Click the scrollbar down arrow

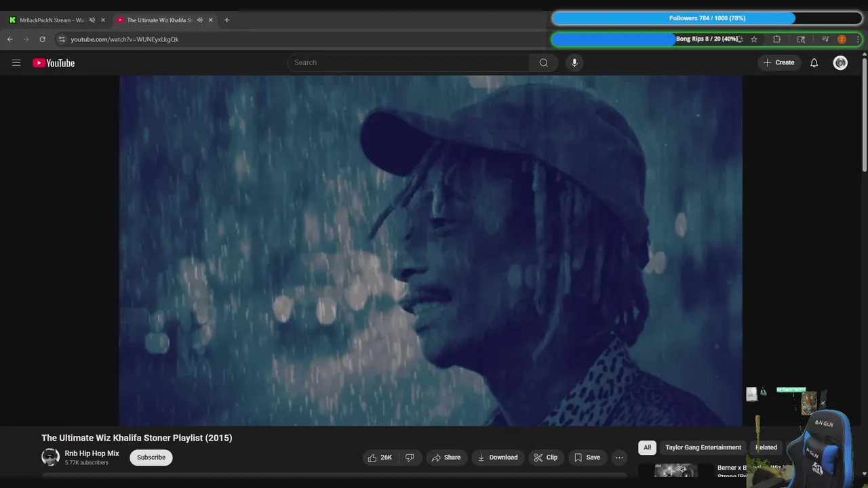pyautogui.click(x=864, y=474)
